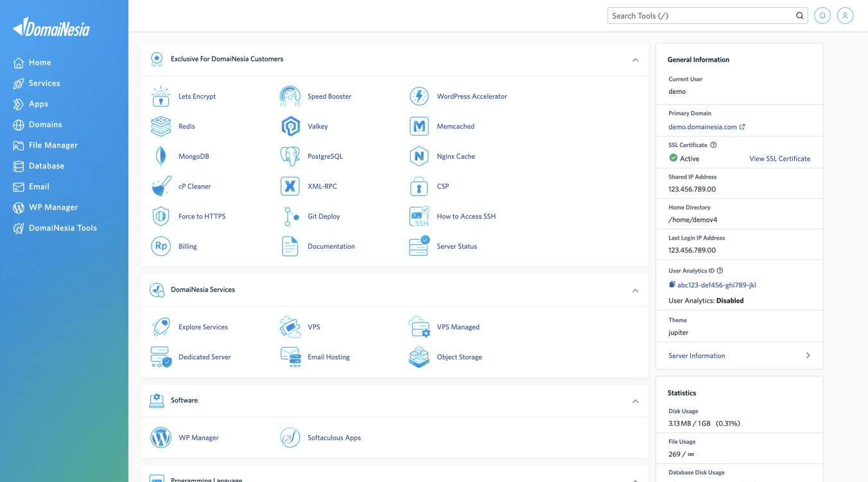Open the XML-RPC X icon
This screenshot has width=868, height=482.
pyautogui.click(x=290, y=186)
